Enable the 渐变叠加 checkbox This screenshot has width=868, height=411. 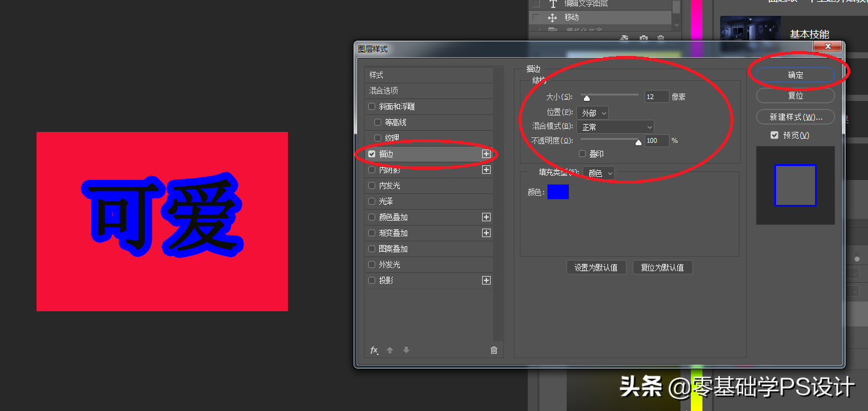372,233
